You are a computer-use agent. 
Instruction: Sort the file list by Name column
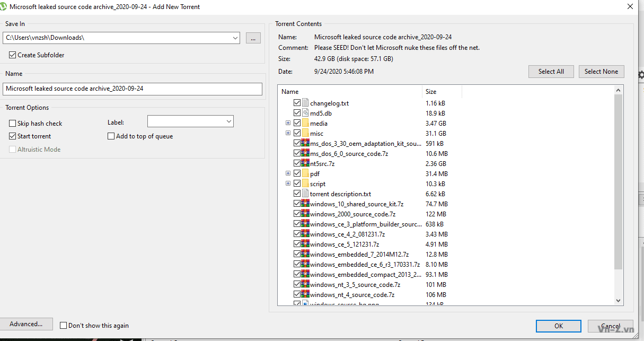[x=350, y=92]
